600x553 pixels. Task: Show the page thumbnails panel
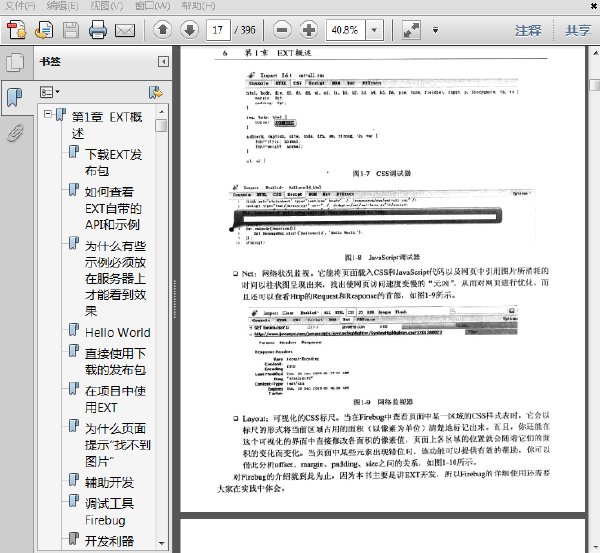point(15,62)
